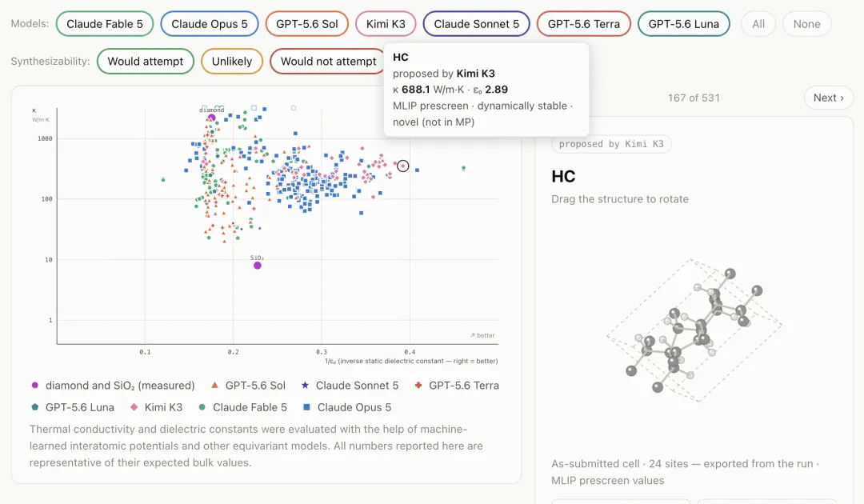Toggle the Claude Sonnet 5 model chip
This screenshot has height=504, width=864.
point(476,24)
